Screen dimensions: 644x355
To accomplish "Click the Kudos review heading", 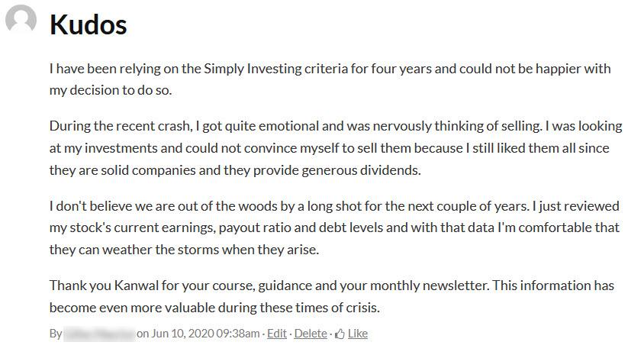I will [x=88, y=25].
